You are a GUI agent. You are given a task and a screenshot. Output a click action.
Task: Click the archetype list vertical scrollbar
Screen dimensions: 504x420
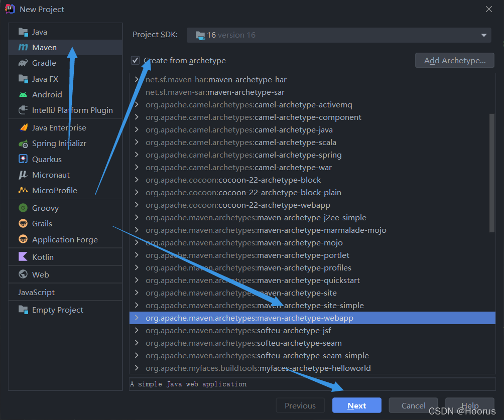tap(492, 173)
